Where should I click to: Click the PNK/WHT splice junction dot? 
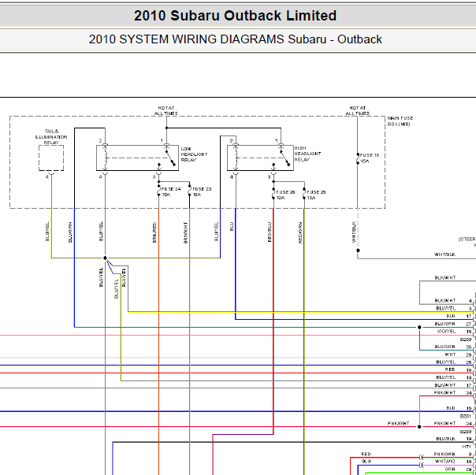point(419,426)
